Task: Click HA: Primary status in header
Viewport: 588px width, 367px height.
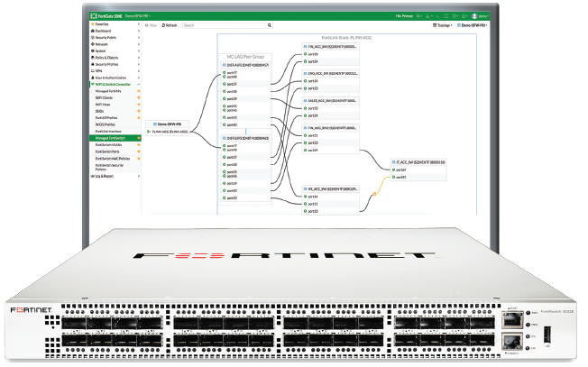Action: tap(404, 16)
